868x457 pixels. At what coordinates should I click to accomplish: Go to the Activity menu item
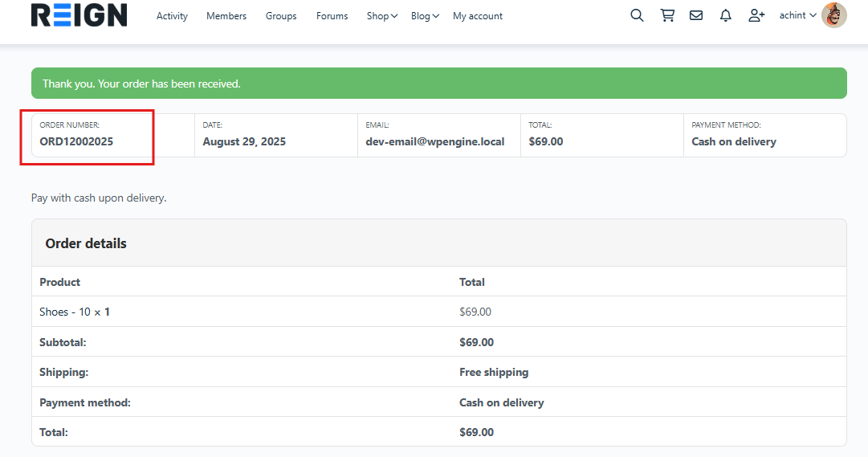(x=172, y=16)
